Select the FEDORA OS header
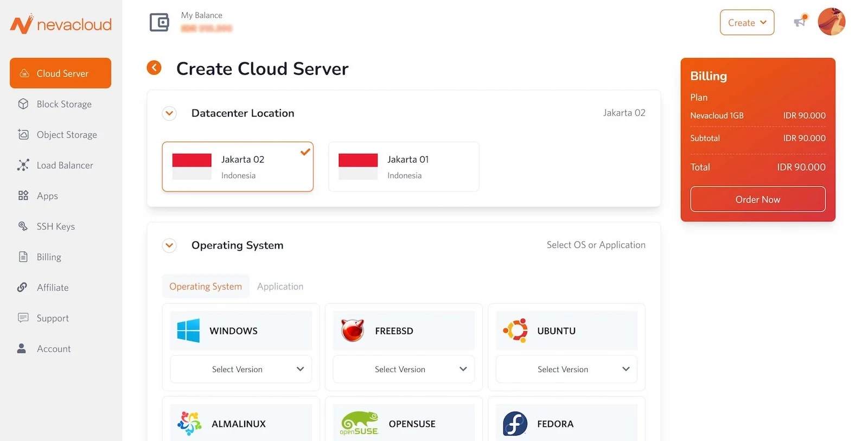The width and height of the screenshot is (868, 441). (x=566, y=423)
